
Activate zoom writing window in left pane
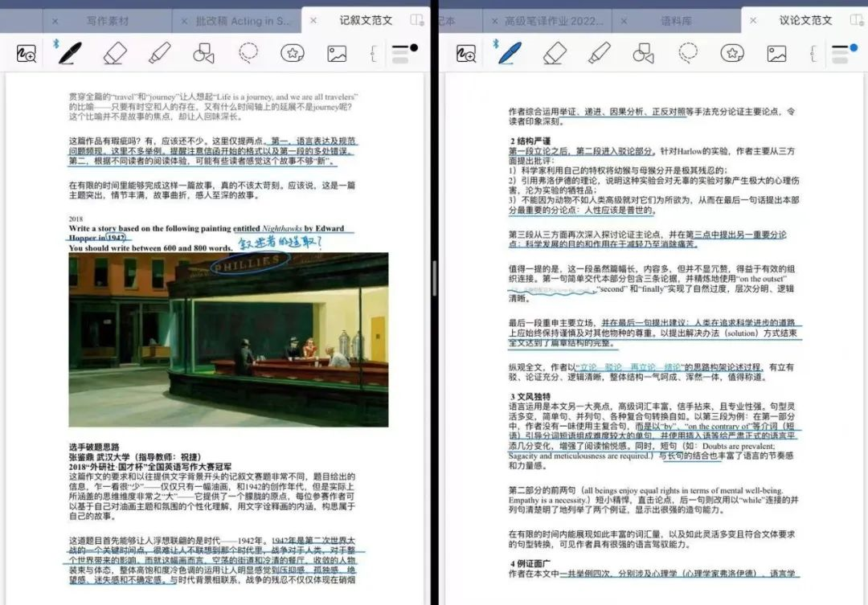[x=26, y=54]
